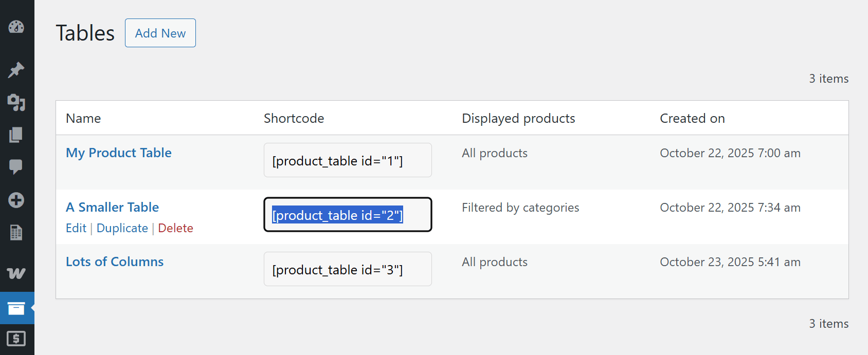
Task: Select the W sidebar icon
Action: [17, 273]
